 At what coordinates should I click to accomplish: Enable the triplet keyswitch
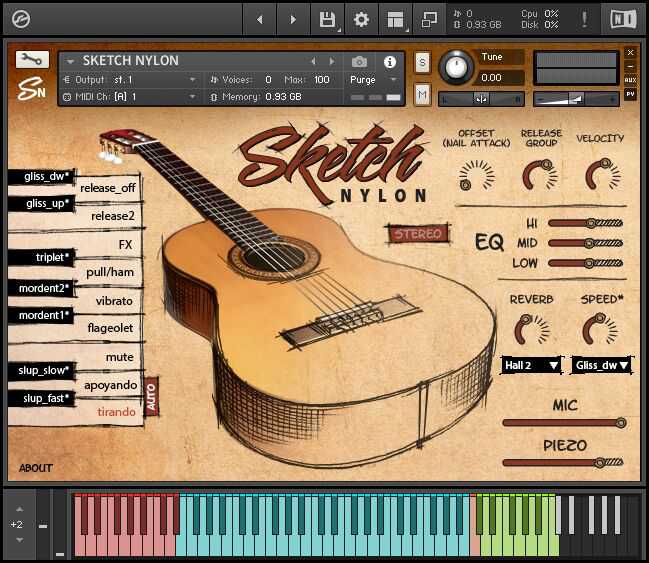(x=42, y=257)
